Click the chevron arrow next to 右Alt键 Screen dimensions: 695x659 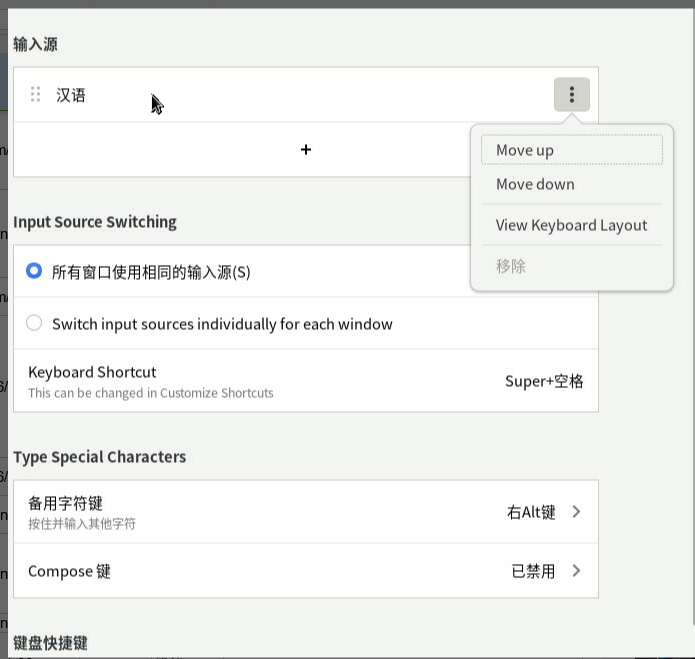pos(576,512)
